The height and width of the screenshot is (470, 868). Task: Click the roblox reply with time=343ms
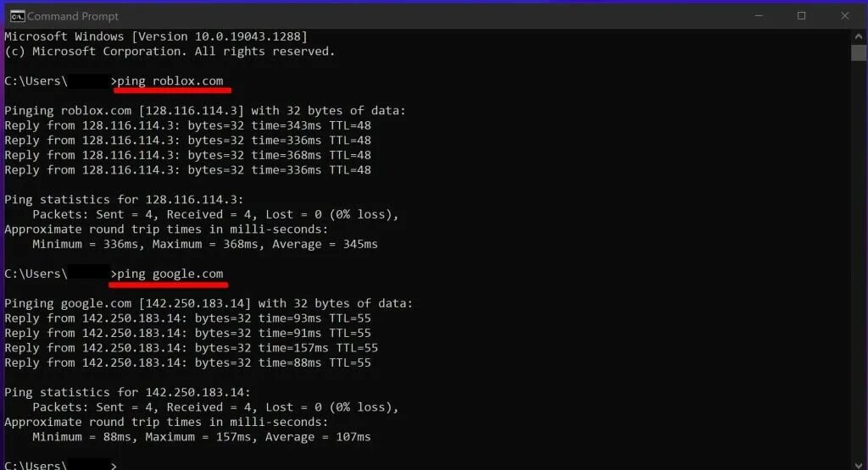point(187,125)
